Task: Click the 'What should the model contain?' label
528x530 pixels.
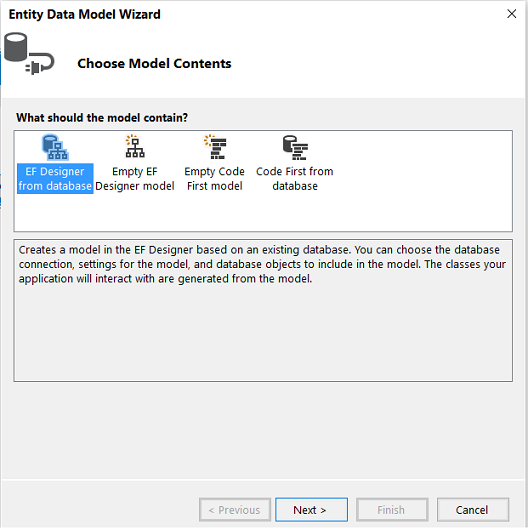Action: coord(102,118)
